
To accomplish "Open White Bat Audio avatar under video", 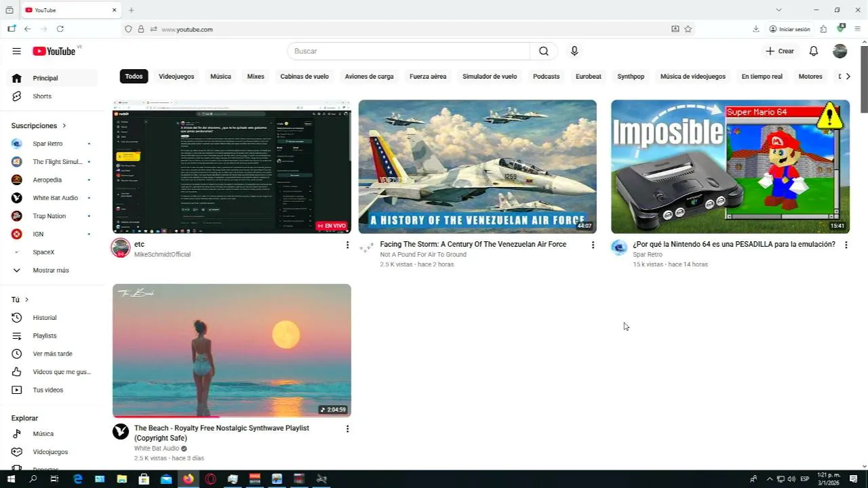I will click(121, 432).
